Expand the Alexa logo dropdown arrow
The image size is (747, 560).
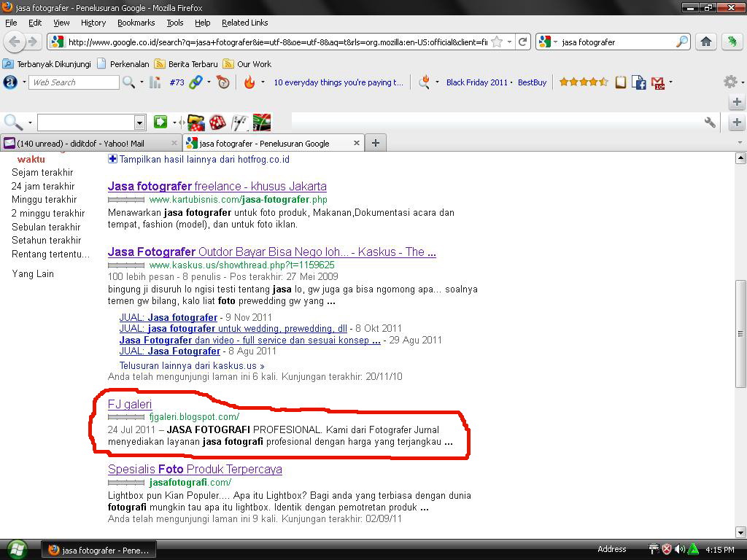click(x=24, y=82)
